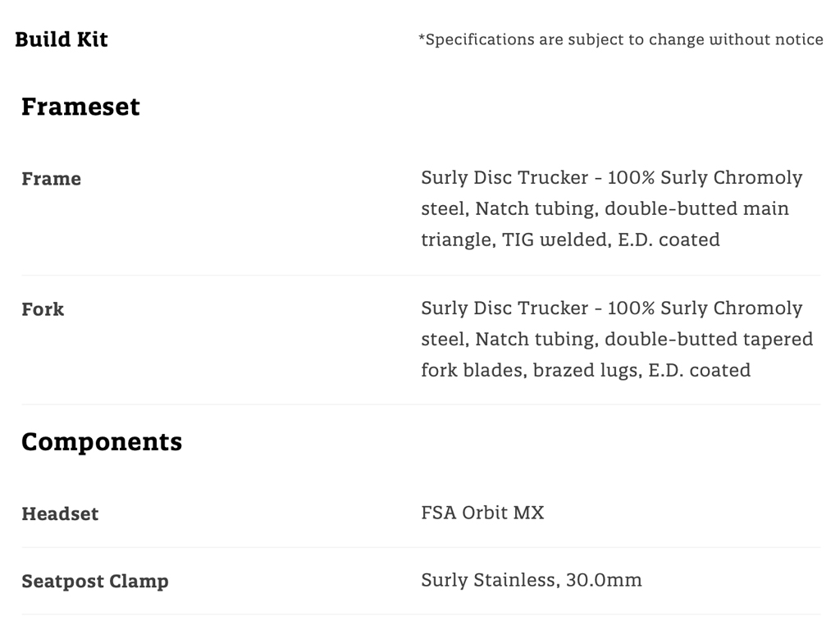The image size is (840, 630).
Task: Click the "double-butted main" text
Action: click(696, 208)
